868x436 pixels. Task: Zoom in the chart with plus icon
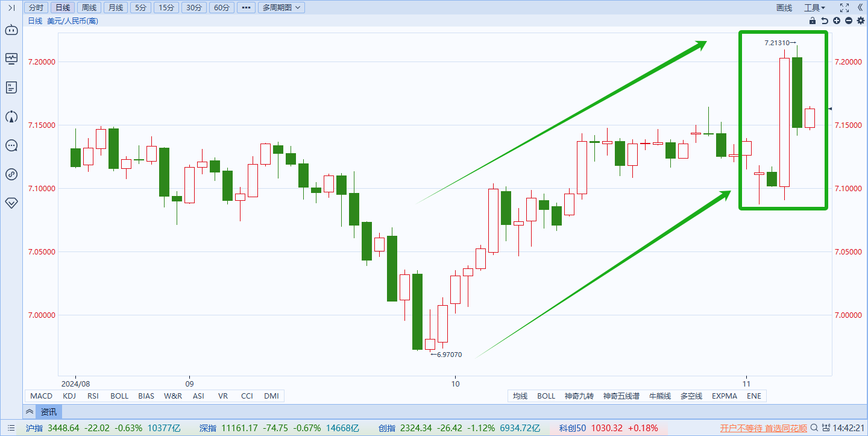coord(837,21)
